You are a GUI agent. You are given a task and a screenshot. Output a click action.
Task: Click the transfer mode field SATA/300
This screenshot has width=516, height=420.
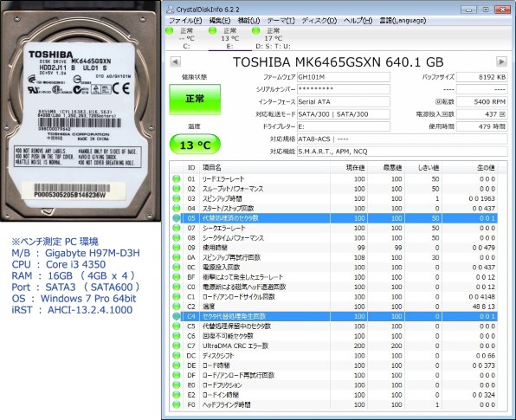tap(343, 114)
